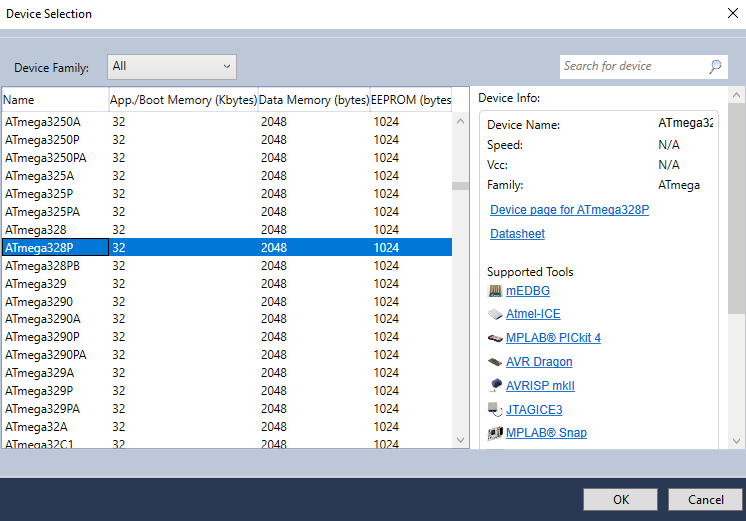Select the ATmega32A row

click(x=227, y=427)
